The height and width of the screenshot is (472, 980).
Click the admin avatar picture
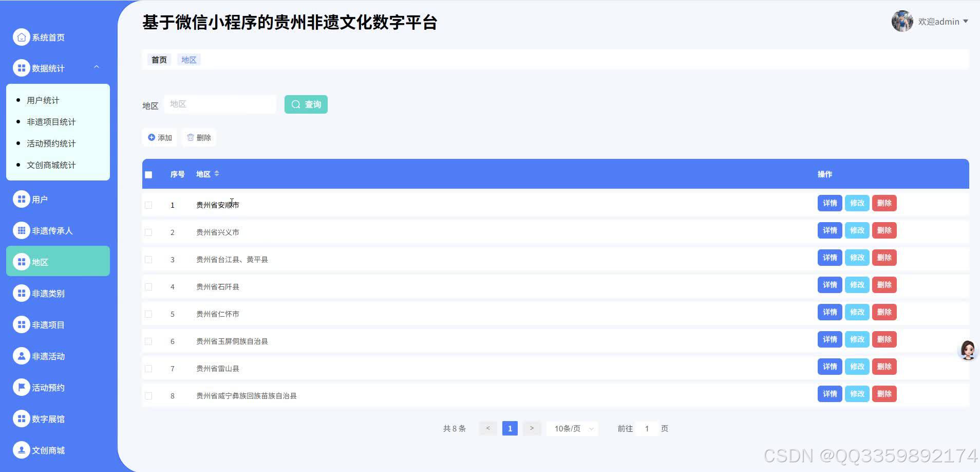pyautogui.click(x=902, y=21)
